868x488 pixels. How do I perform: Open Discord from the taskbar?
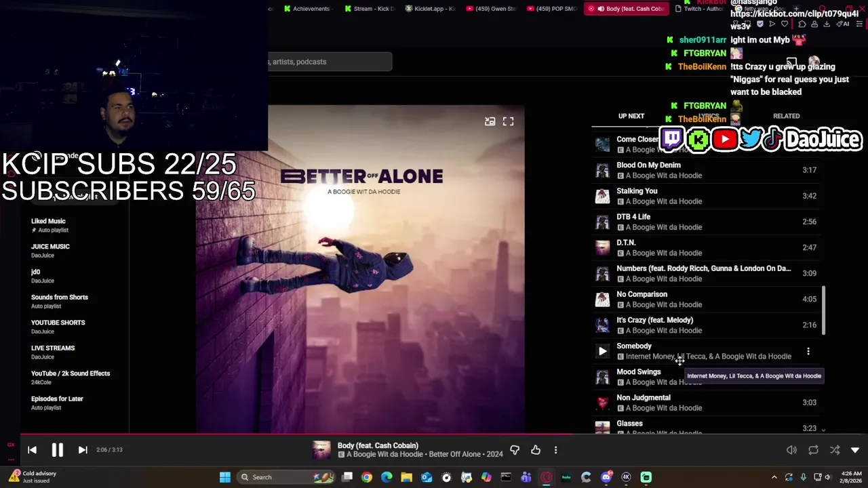tap(606, 477)
